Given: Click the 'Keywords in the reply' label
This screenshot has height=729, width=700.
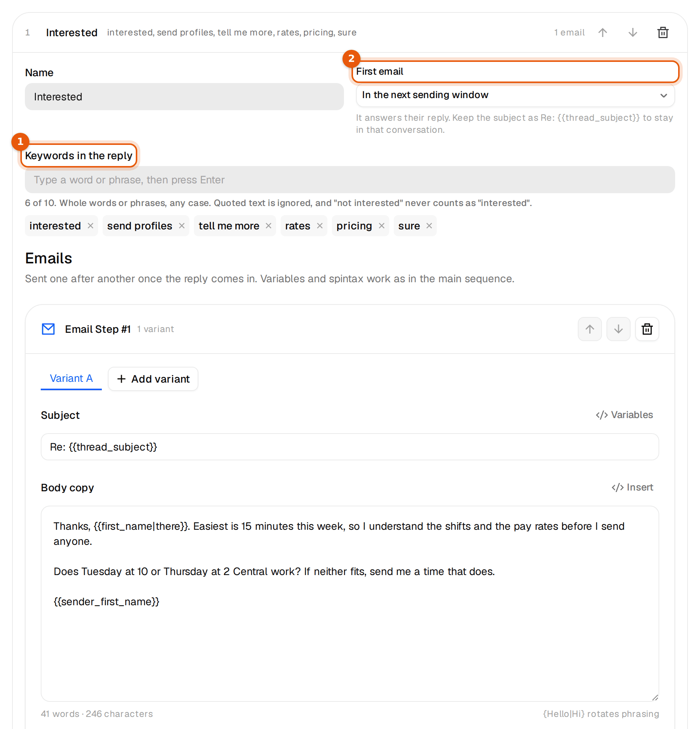Looking at the screenshot, I should (78, 155).
